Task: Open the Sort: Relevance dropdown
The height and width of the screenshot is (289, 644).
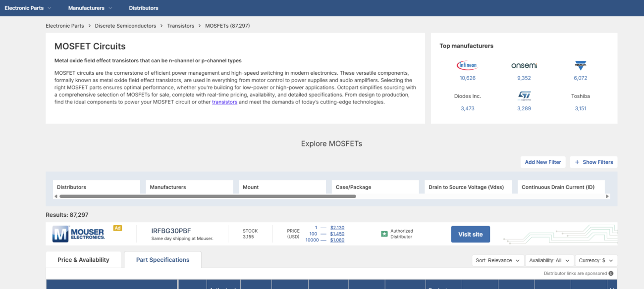Action: (x=498, y=260)
